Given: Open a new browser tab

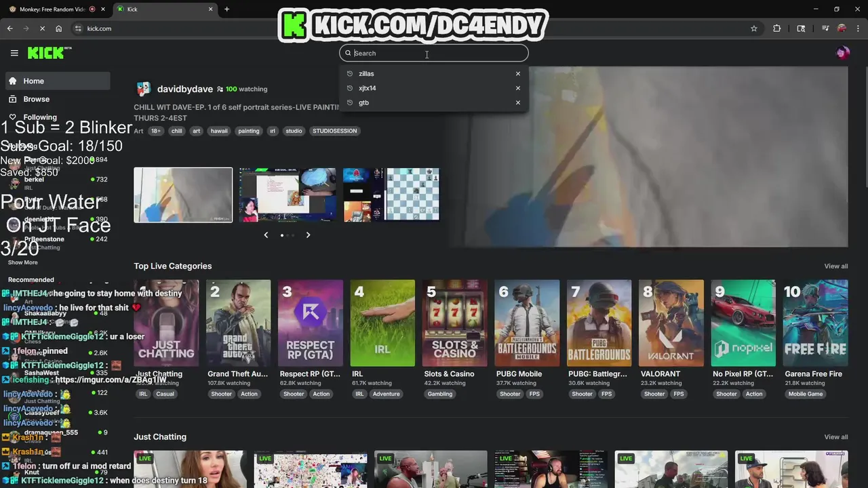Looking at the screenshot, I should pyautogui.click(x=226, y=9).
